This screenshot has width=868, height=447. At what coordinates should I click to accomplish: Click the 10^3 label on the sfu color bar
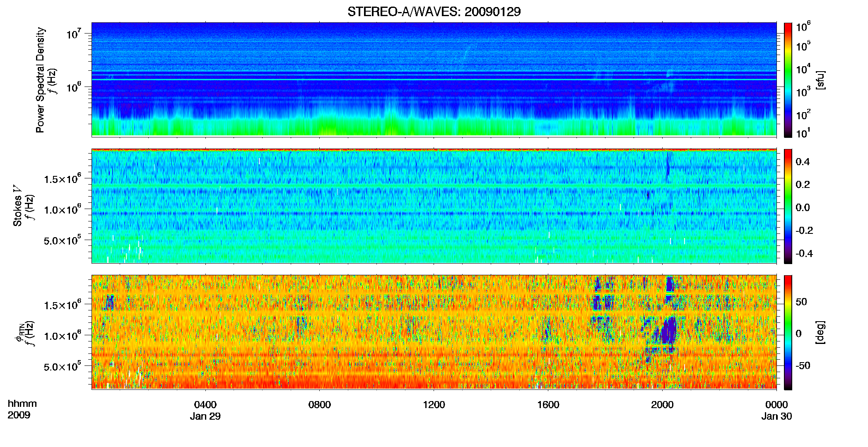(803, 92)
